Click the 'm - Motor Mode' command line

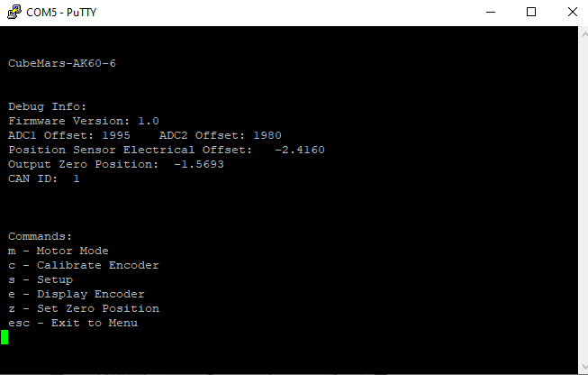point(59,251)
